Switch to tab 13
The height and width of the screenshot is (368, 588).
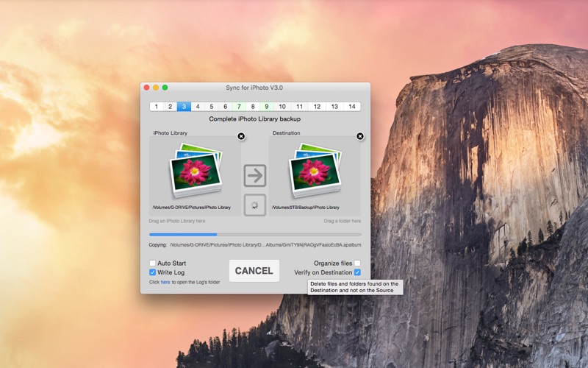(x=334, y=107)
